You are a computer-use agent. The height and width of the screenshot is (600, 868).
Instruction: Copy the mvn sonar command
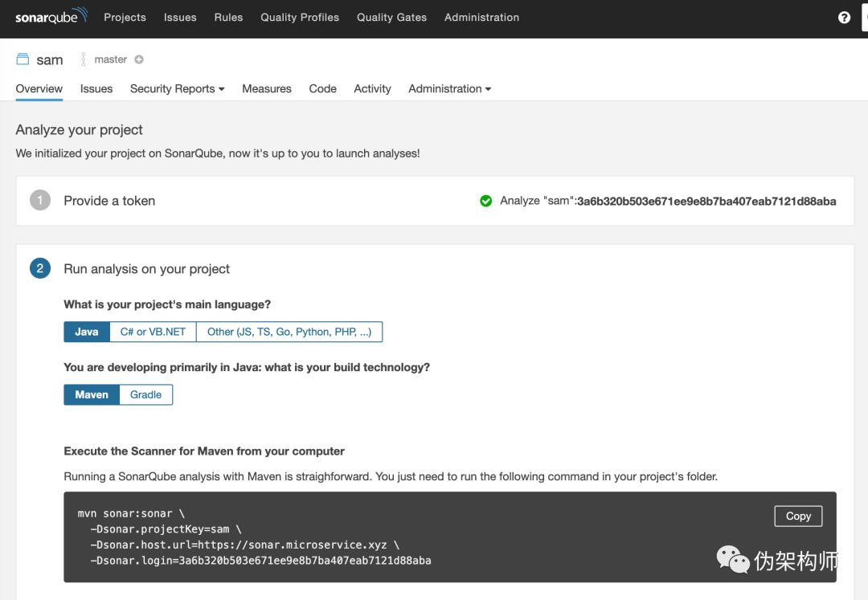coord(798,516)
